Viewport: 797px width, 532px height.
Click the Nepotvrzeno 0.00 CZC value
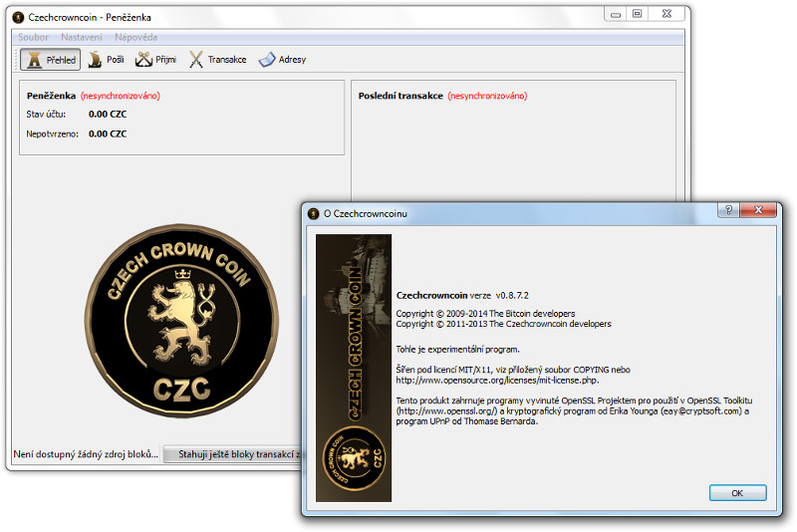[x=108, y=134]
